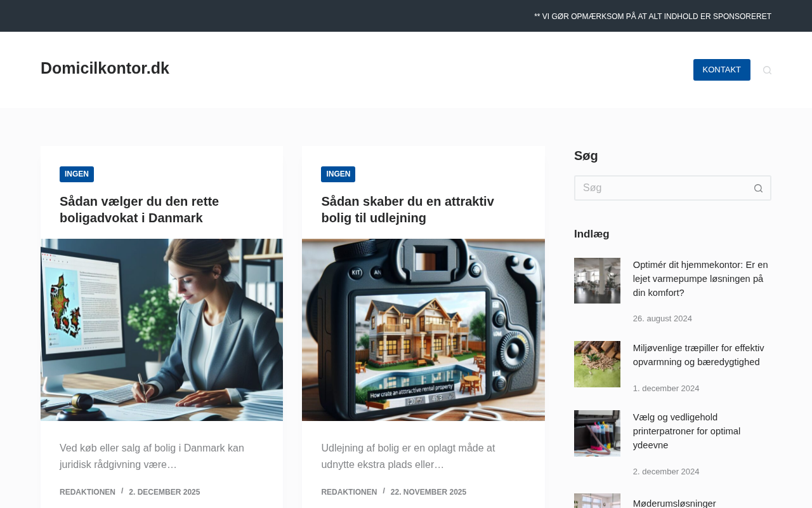Submit the sidebar search with magnifier icon
Image resolution: width=812 pixels, height=508 pixels.
[758, 188]
